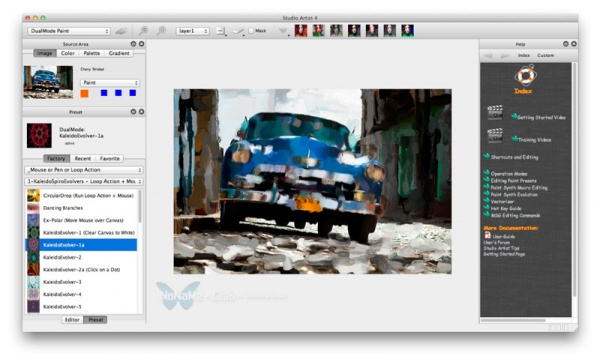
Task: Open the favorites triangle menu before the portrait thumbnails
Action: 284,31
